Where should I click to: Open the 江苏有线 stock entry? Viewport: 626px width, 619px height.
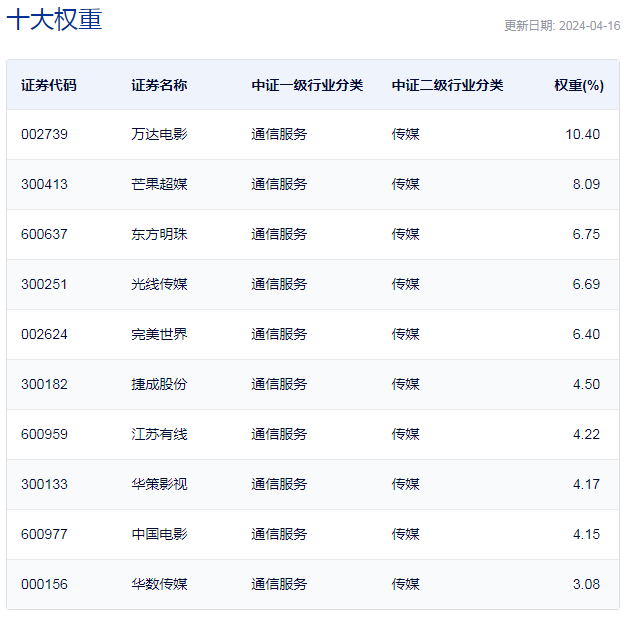(x=159, y=434)
